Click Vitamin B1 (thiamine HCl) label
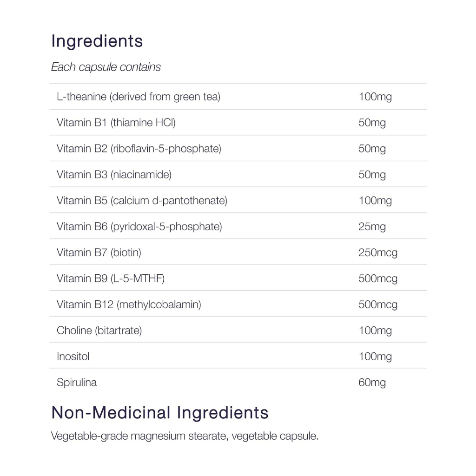This screenshot has height=476, width=476. (116, 123)
